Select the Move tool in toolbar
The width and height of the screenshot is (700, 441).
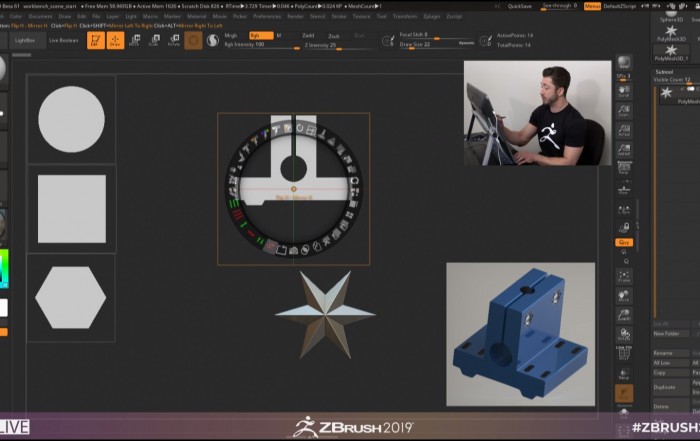[x=135, y=40]
